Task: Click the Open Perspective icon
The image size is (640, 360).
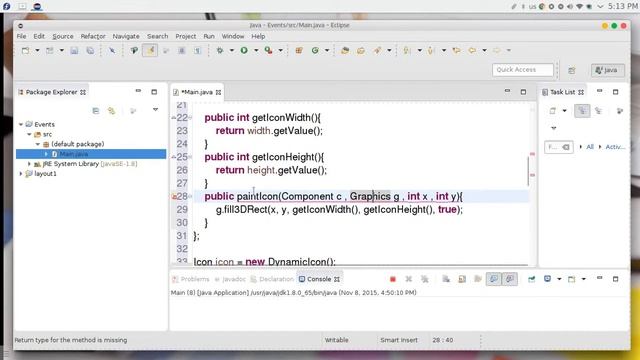Action: tap(572, 71)
